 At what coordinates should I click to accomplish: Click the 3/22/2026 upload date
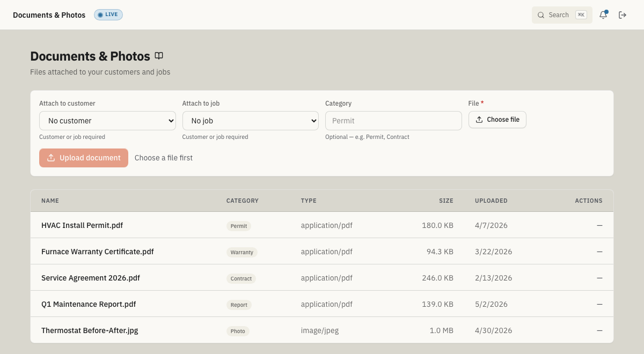click(x=494, y=252)
